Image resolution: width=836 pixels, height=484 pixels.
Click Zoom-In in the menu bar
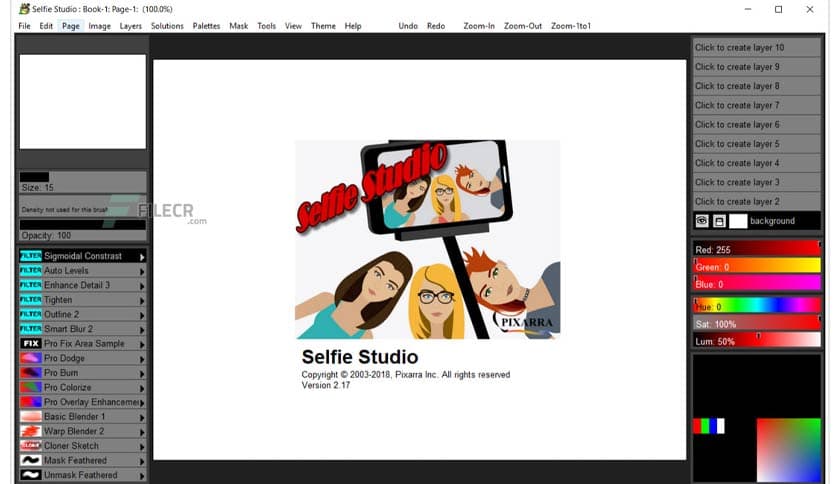[479, 26]
